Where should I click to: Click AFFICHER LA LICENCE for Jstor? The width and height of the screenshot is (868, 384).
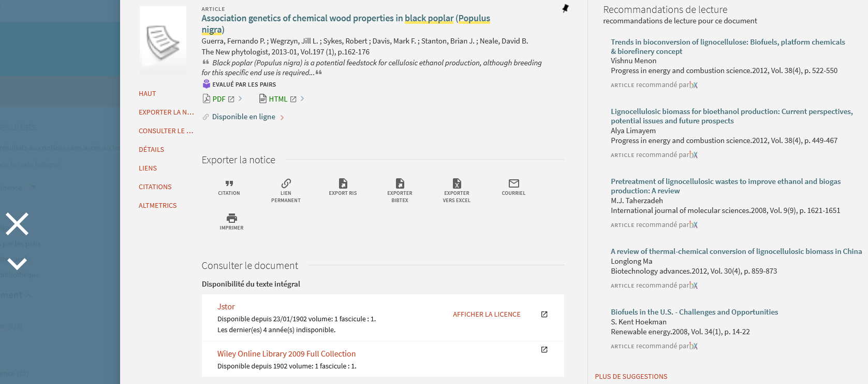(487, 315)
